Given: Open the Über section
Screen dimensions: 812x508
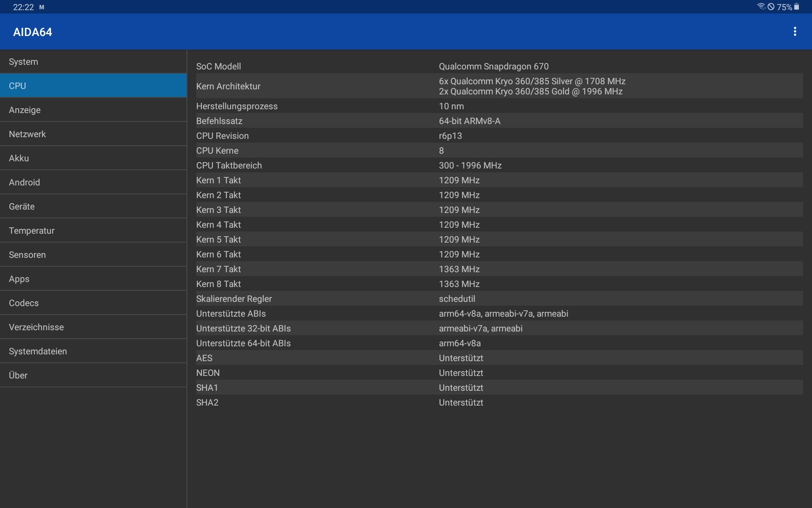Looking at the screenshot, I should point(93,375).
